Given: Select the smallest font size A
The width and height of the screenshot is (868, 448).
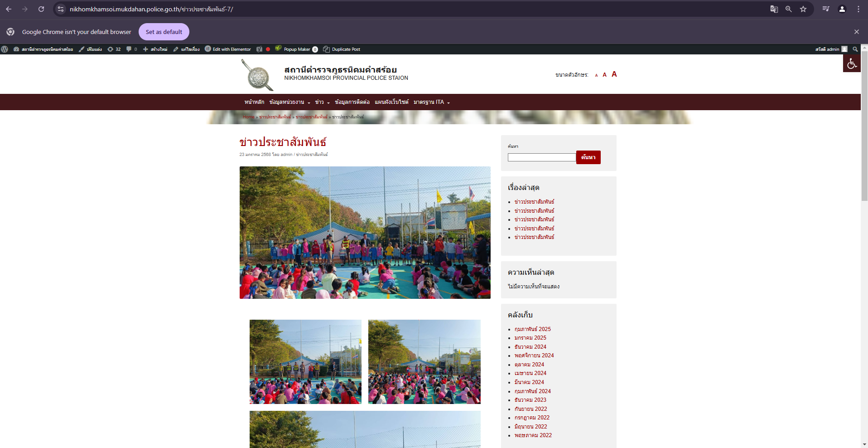Looking at the screenshot, I should click(x=596, y=75).
